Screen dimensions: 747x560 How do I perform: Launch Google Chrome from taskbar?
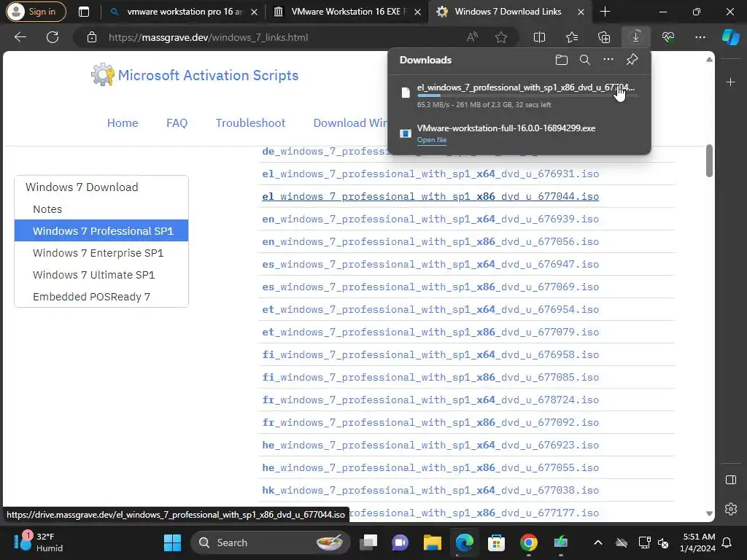(528, 542)
